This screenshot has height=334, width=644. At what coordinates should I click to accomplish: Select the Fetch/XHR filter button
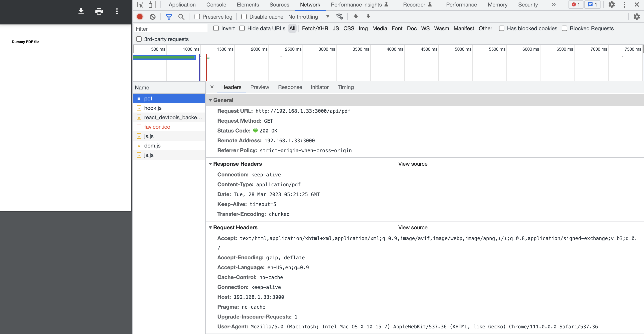tap(315, 28)
